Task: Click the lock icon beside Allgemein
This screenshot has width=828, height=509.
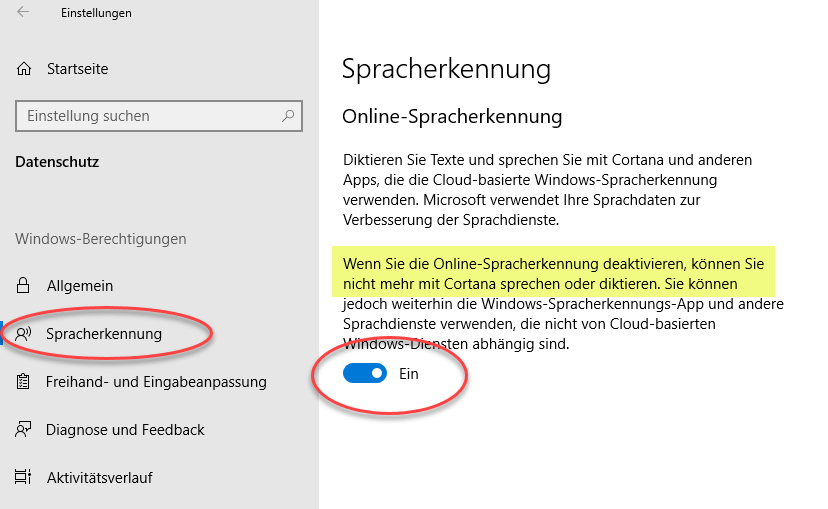Action: coord(23,286)
